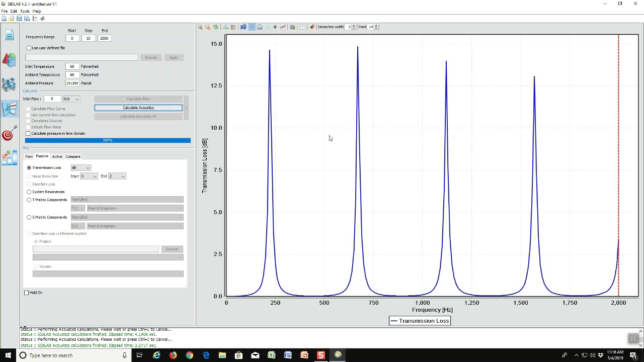Open the Edit menu
The image size is (644, 362).
pos(14,11)
